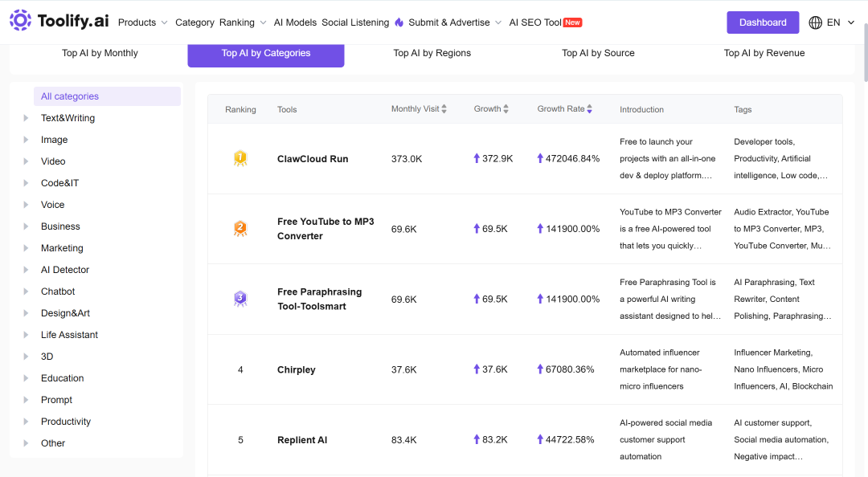Image resolution: width=868 pixels, height=477 pixels.
Task: Sort by Monthly Visit arrows icon
Action: pos(444,109)
